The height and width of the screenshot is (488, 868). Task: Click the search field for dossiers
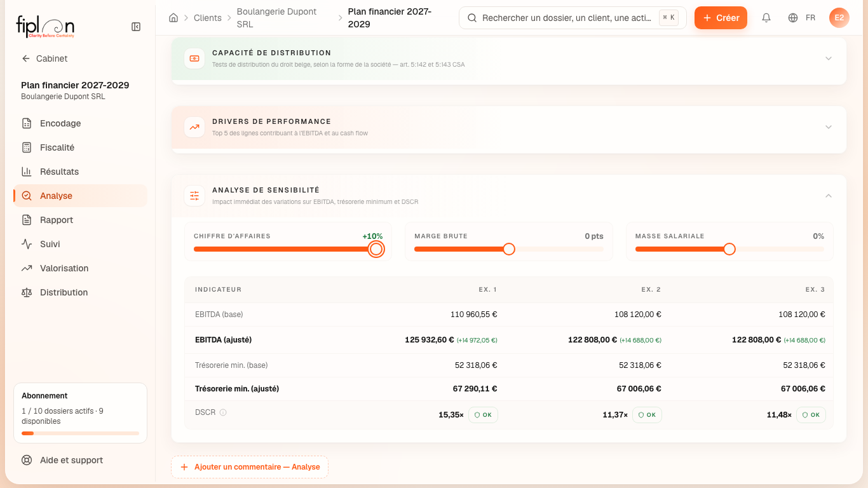[x=573, y=18]
